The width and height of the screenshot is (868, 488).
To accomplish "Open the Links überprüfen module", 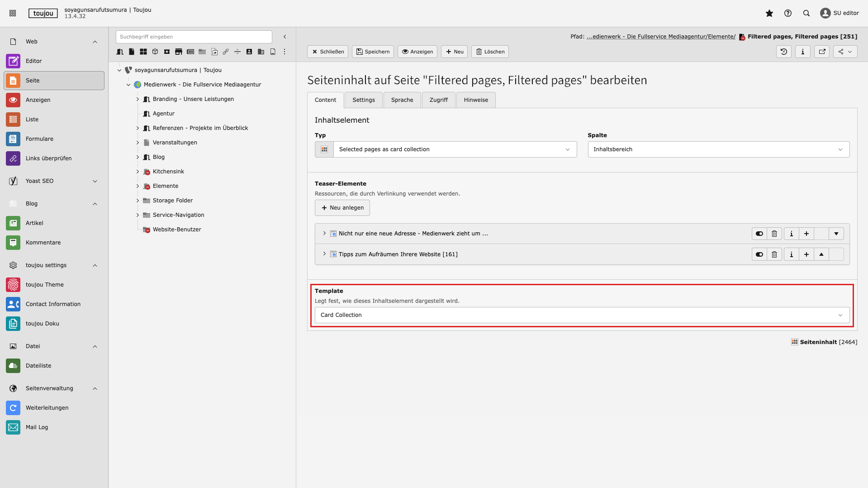I will pyautogui.click(x=54, y=158).
